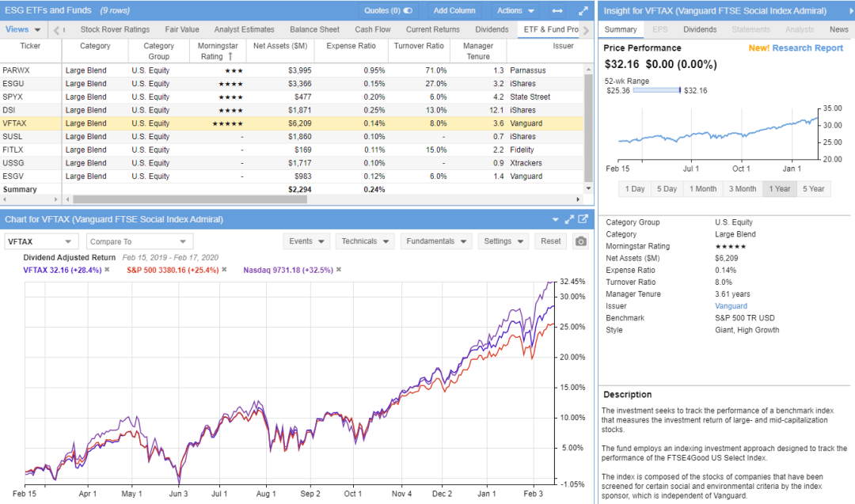855x504 pixels.
Task: Maximize the ESG ETFs table panel
Action: (583, 10)
